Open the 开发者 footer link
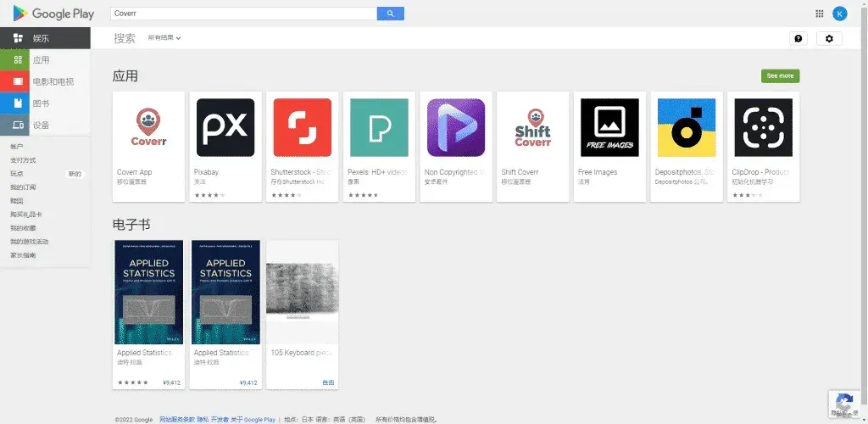This screenshot has width=868, height=424. tap(220, 420)
